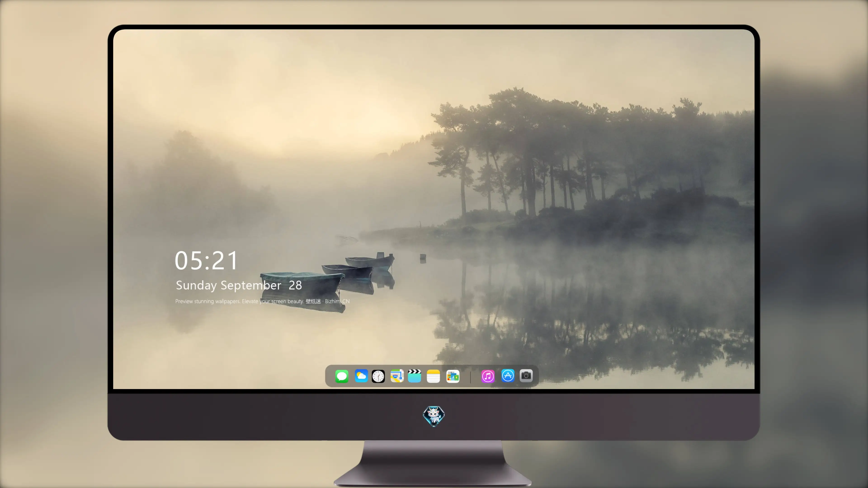Image resolution: width=868 pixels, height=488 pixels.
Task: Click the 'Sunday September 28' date text
Action: tap(239, 285)
